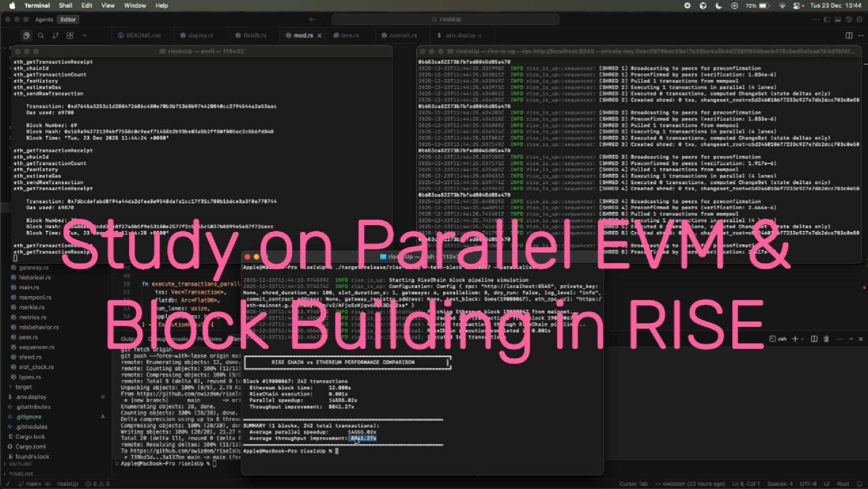
Task: Expand the TIMELINE section
Action: click(21, 474)
